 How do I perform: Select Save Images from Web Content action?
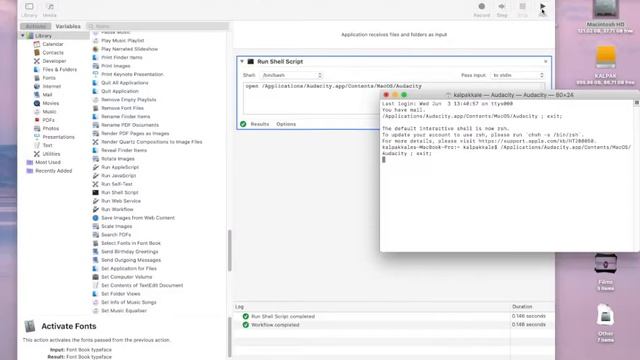(x=138, y=218)
